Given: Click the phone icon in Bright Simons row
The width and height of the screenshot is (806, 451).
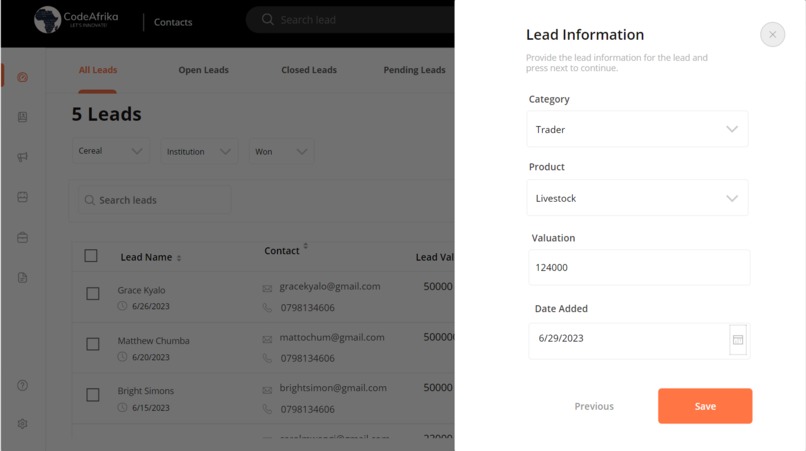Looking at the screenshot, I should [x=267, y=409].
